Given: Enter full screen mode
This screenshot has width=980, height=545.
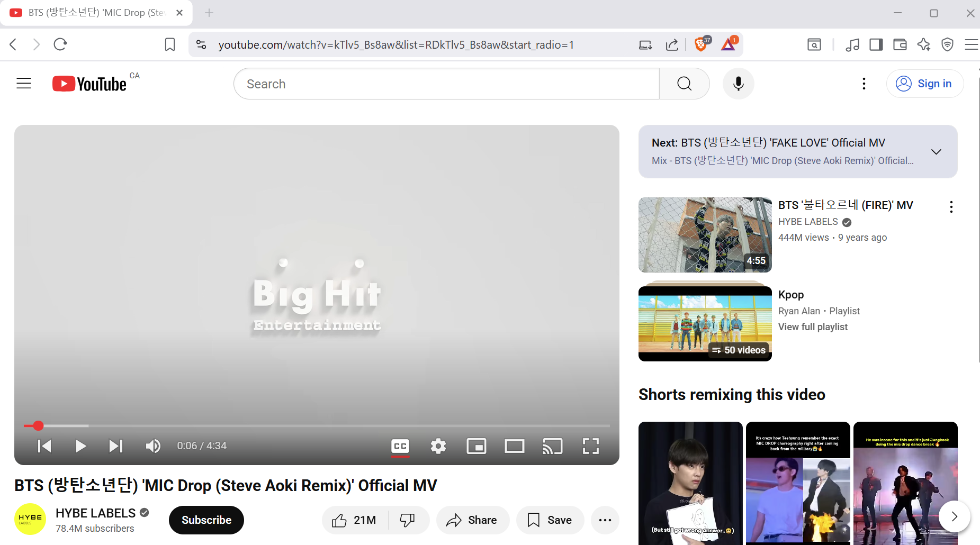Looking at the screenshot, I should tap(591, 446).
